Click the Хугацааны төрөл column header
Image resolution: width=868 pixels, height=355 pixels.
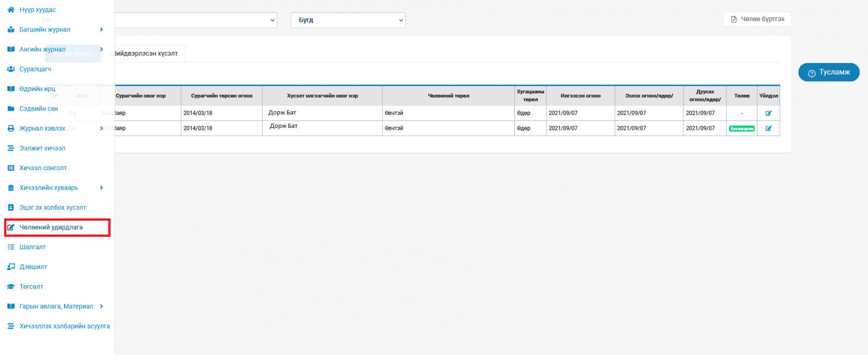531,96
